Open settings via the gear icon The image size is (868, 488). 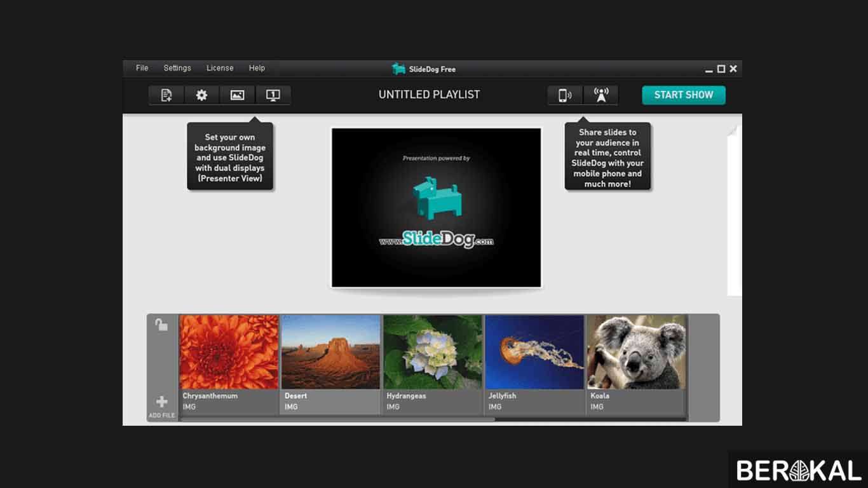click(201, 95)
